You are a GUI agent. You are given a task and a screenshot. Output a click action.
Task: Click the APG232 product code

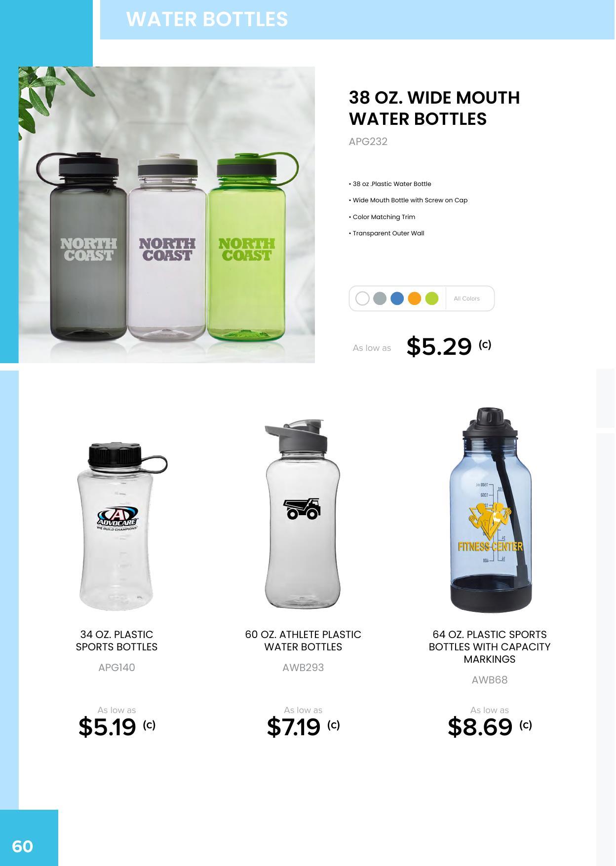(x=368, y=142)
